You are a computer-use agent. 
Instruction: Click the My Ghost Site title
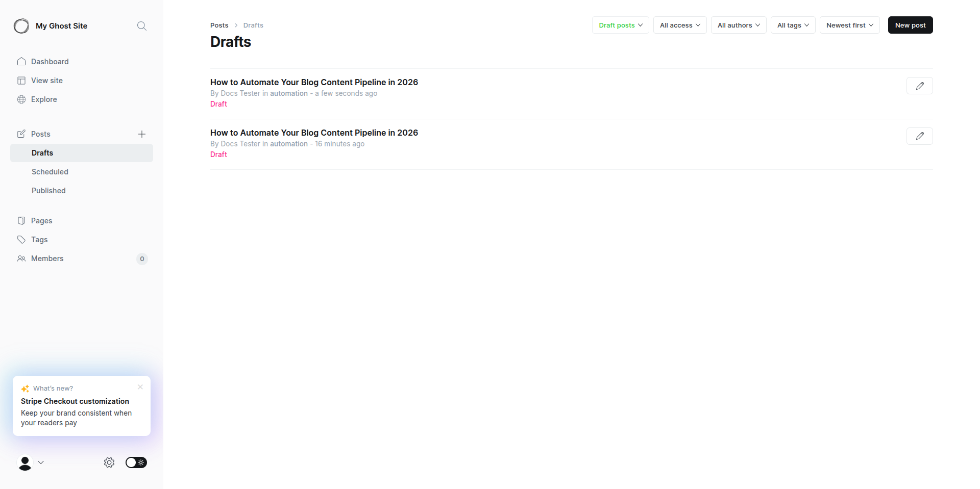(61, 26)
